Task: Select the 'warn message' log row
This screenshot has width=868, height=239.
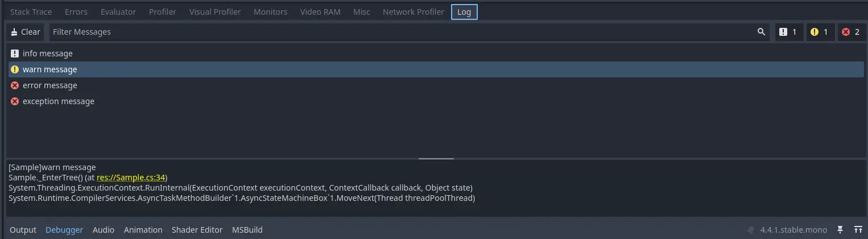Action: click(436, 69)
